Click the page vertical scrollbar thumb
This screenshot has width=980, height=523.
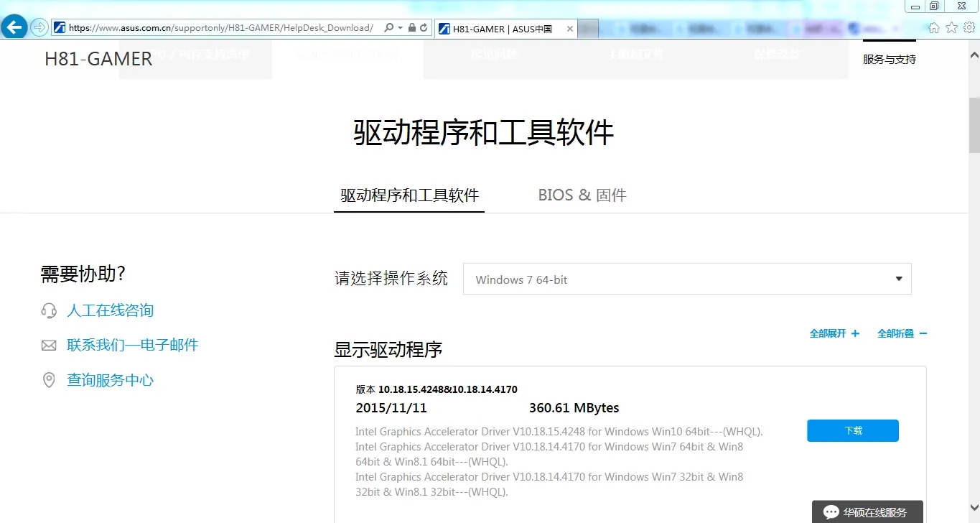pos(974,126)
